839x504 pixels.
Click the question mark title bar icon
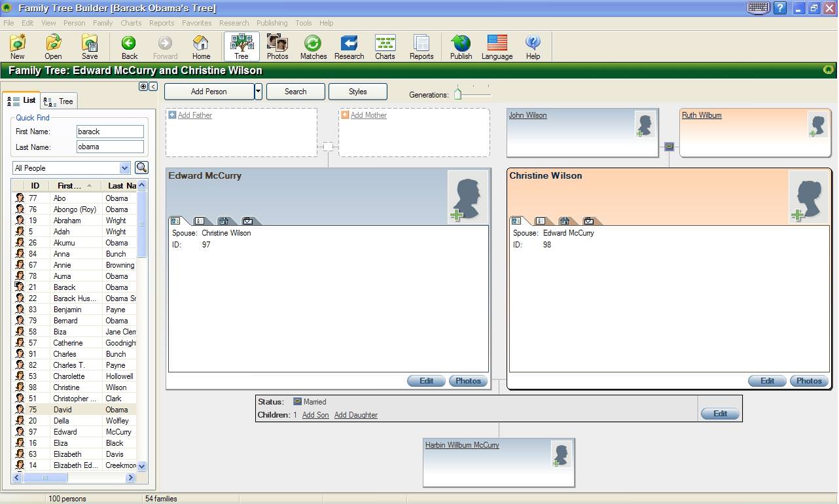[780, 8]
